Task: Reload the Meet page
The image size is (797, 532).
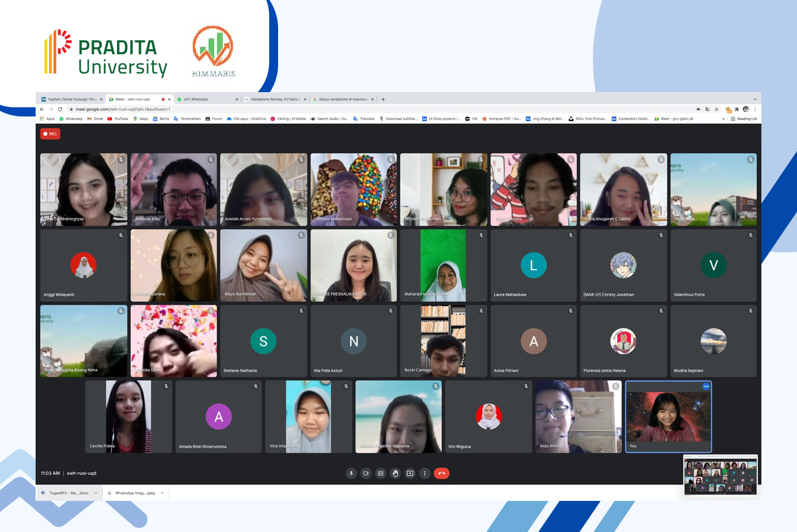Action: [60, 109]
